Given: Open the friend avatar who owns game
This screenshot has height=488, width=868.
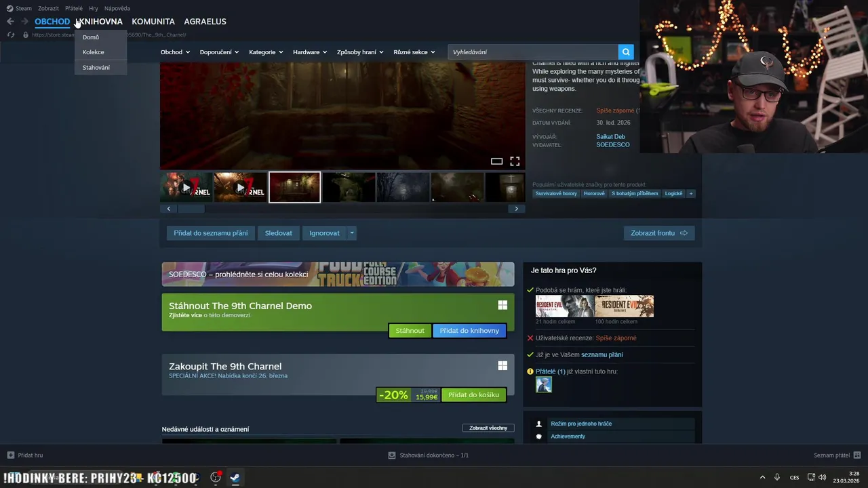Looking at the screenshot, I should point(544,385).
